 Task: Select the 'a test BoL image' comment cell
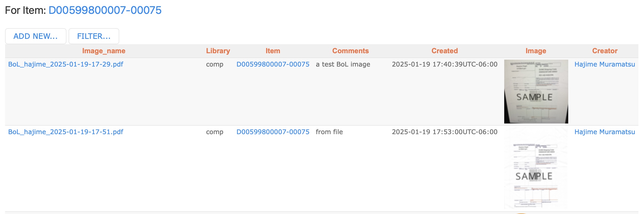pos(343,64)
